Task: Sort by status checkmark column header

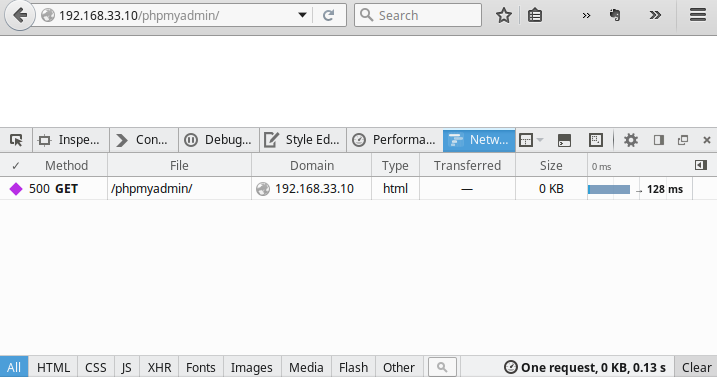Action: [16, 165]
